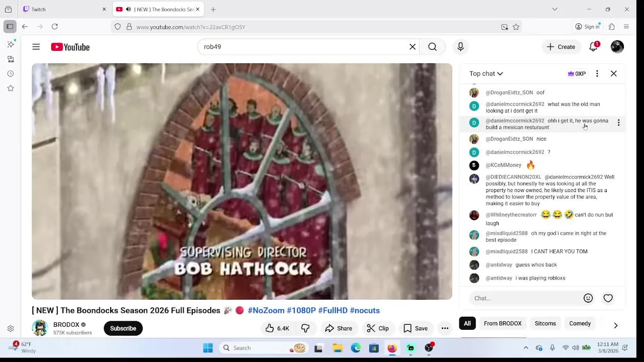Clear the rob49 search text
The width and height of the screenshot is (644, 362).
(x=413, y=47)
